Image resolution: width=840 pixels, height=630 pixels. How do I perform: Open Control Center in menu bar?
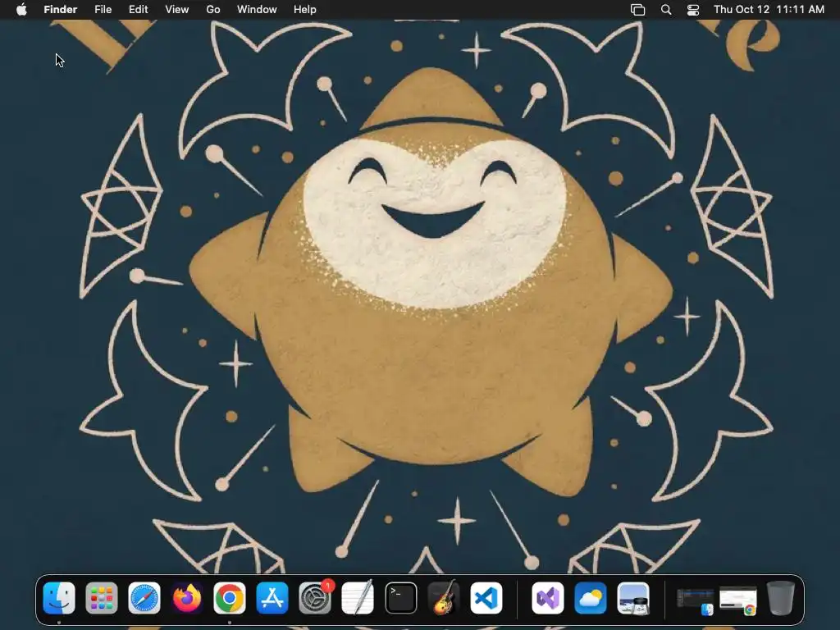click(x=692, y=9)
